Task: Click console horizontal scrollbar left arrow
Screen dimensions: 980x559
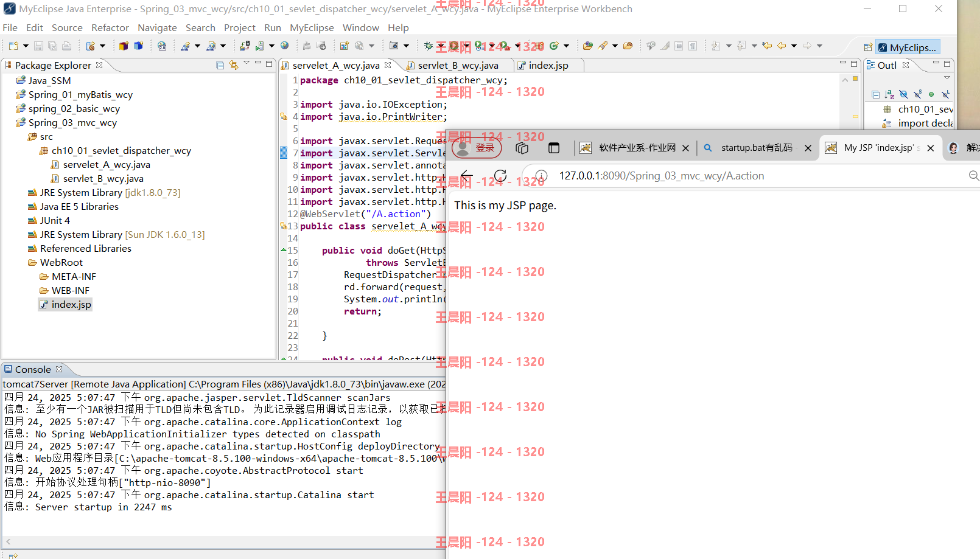Action: click(x=9, y=541)
